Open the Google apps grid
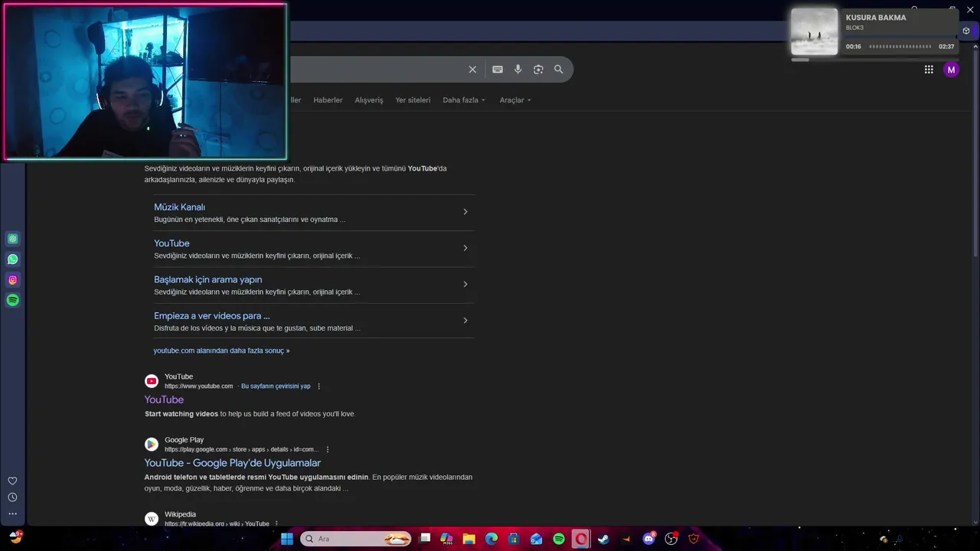Screen dimensions: 980x551 (x=929, y=70)
